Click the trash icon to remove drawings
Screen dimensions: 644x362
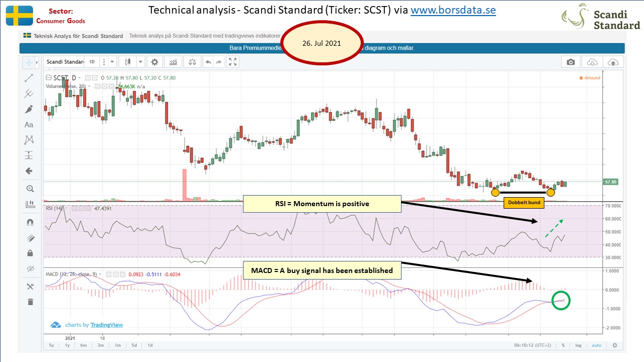tap(29, 302)
